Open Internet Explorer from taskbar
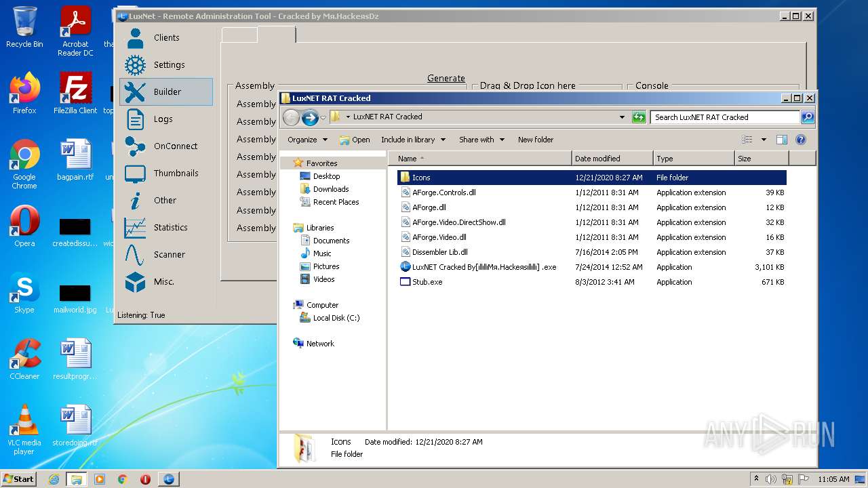The height and width of the screenshot is (488, 868). coord(54,479)
